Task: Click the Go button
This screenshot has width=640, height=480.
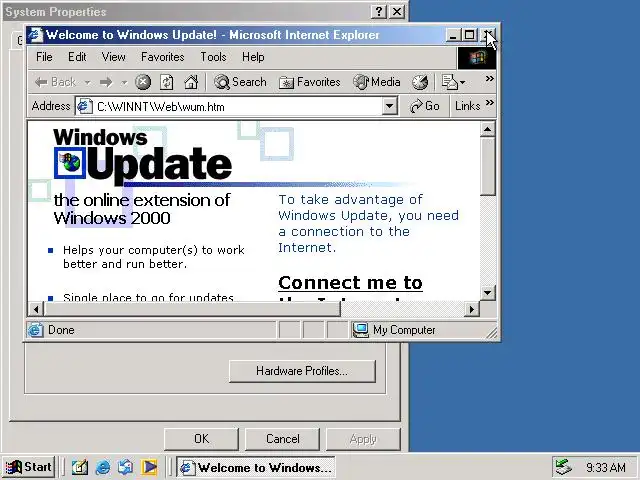Action: pos(424,106)
